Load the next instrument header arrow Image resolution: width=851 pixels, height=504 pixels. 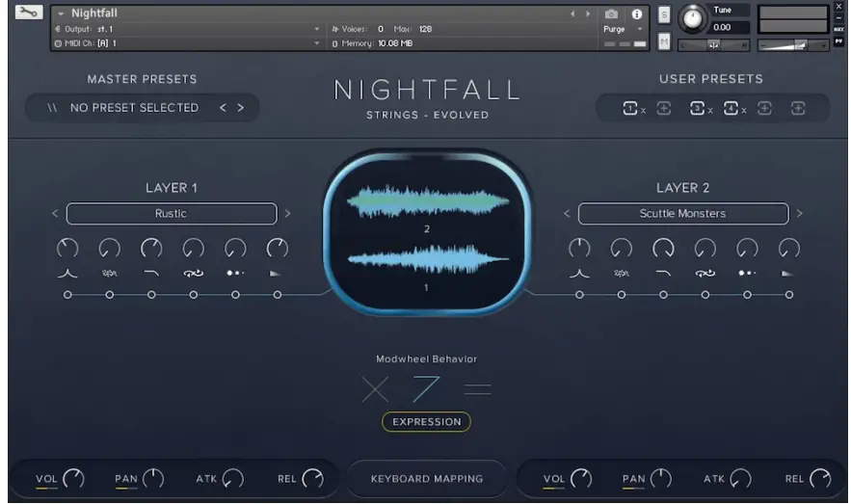pyautogui.click(x=588, y=14)
